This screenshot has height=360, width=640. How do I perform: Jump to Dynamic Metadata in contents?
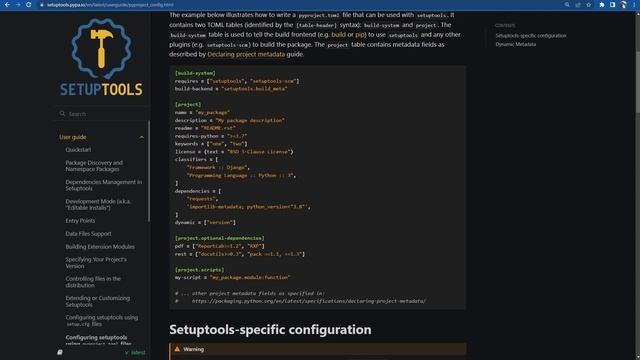click(x=516, y=44)
